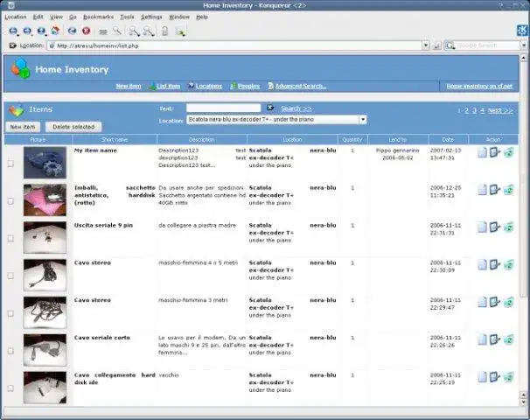Check the Cavo collegamento hard disk ide box
This screenshot has height=420, width=530.
tap(10, 388)
